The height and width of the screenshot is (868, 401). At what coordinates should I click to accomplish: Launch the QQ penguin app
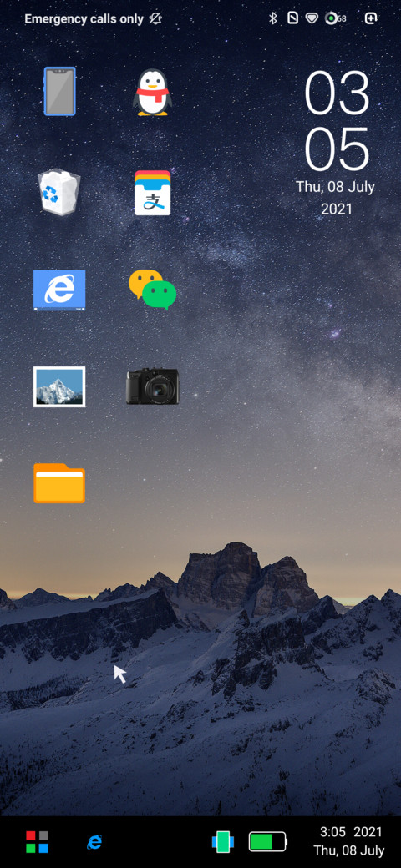click(152, 92)
